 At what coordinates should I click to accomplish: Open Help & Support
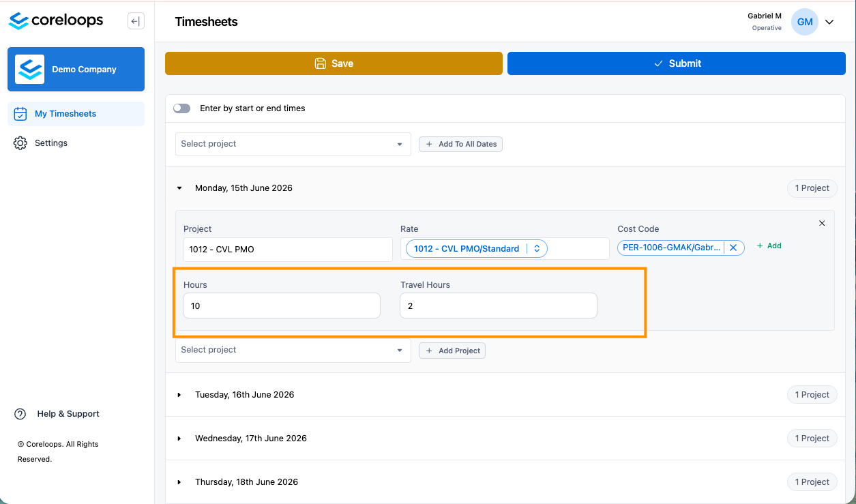coord(57,414)
